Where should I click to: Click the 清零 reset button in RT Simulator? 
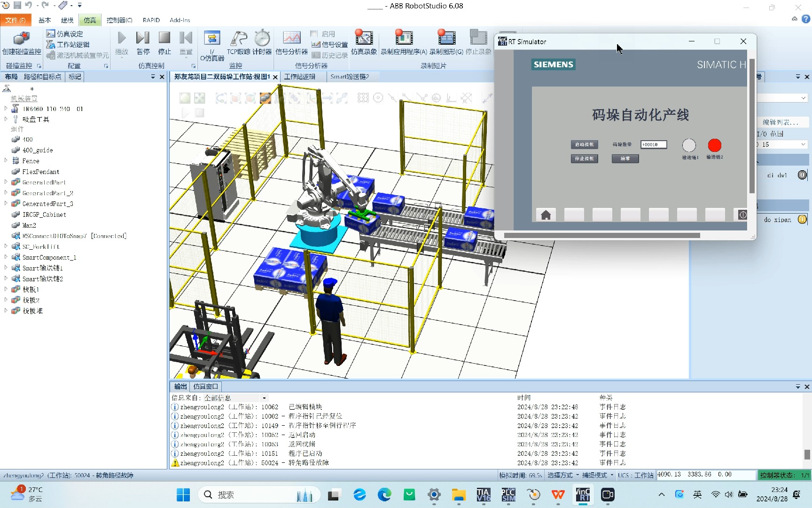625,159
